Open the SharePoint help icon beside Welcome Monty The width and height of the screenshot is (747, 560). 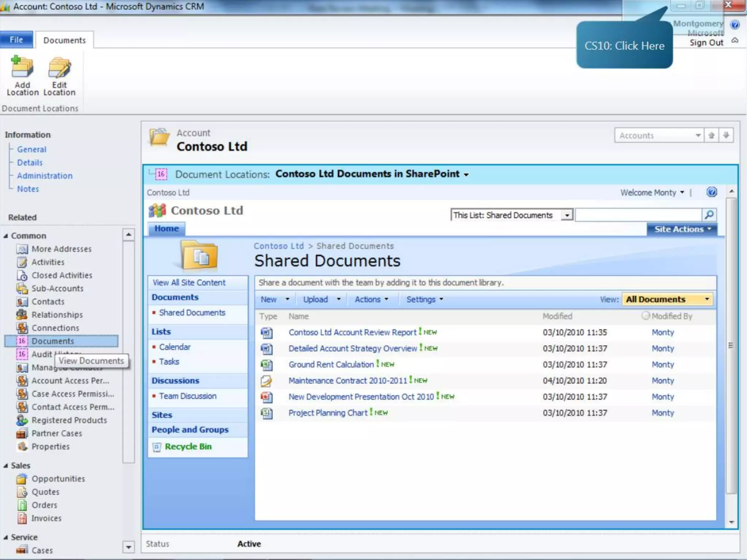711,192
